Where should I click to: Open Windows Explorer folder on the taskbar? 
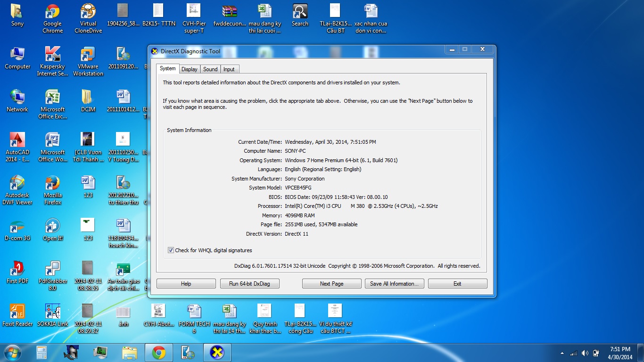[129, 352]
